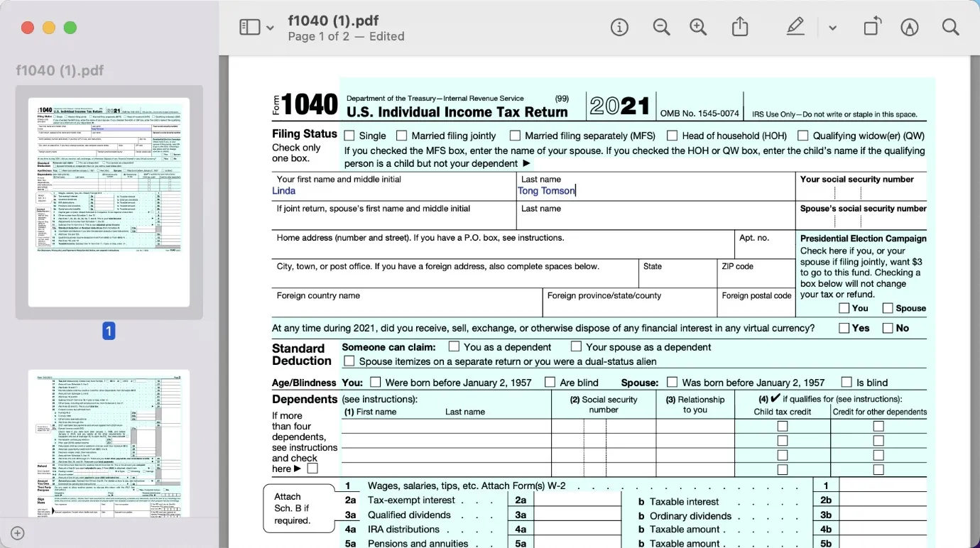Open the sidebar view options chevron

point(270,26)
